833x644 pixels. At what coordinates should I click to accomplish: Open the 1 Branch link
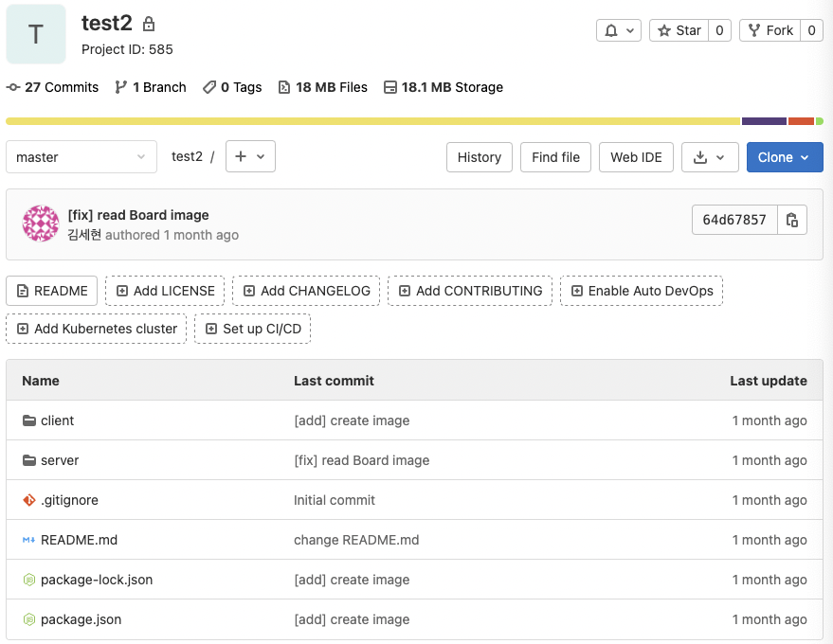point(151,87)
